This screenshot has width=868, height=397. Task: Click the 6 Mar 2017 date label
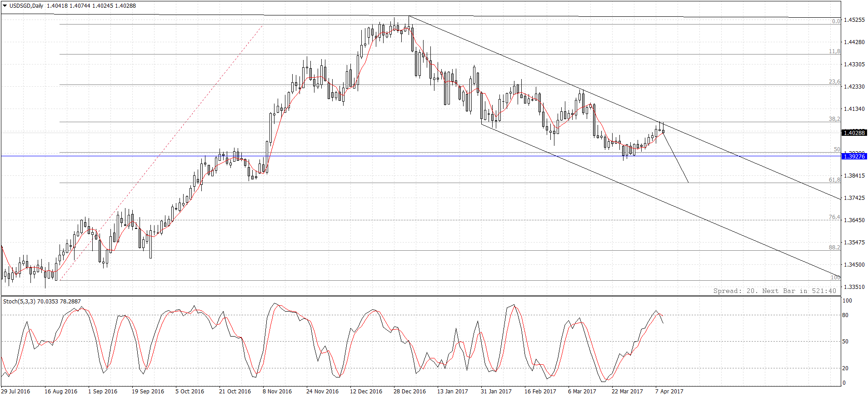click(582, 392)
